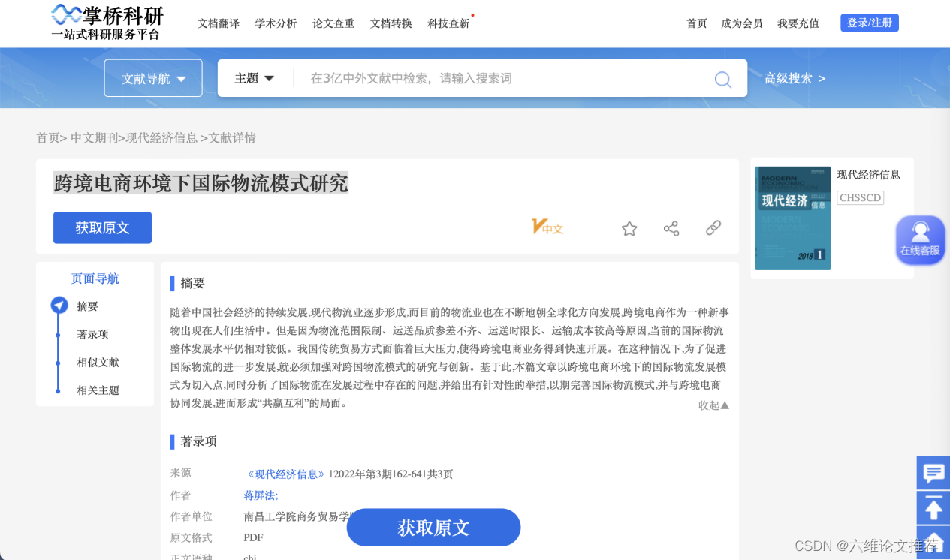Click 中文期刊 in the breadcrumb
This screenshot has height=560, width=950.
94,138
